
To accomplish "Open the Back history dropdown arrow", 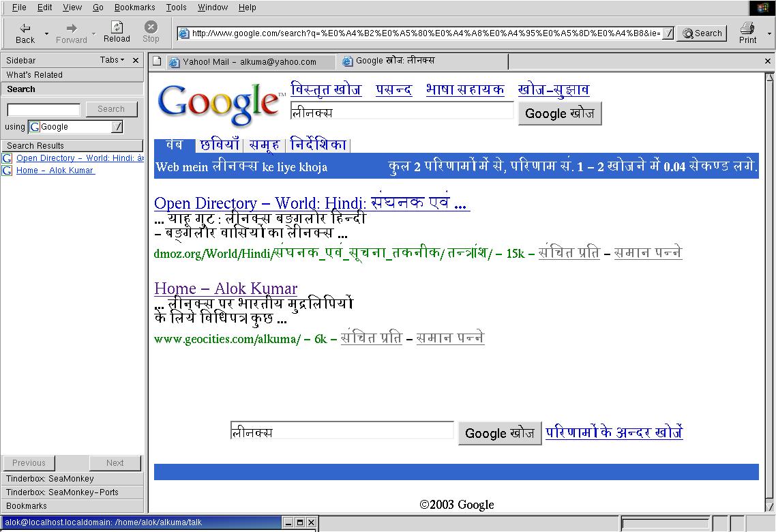I will (x=46, y=33).
